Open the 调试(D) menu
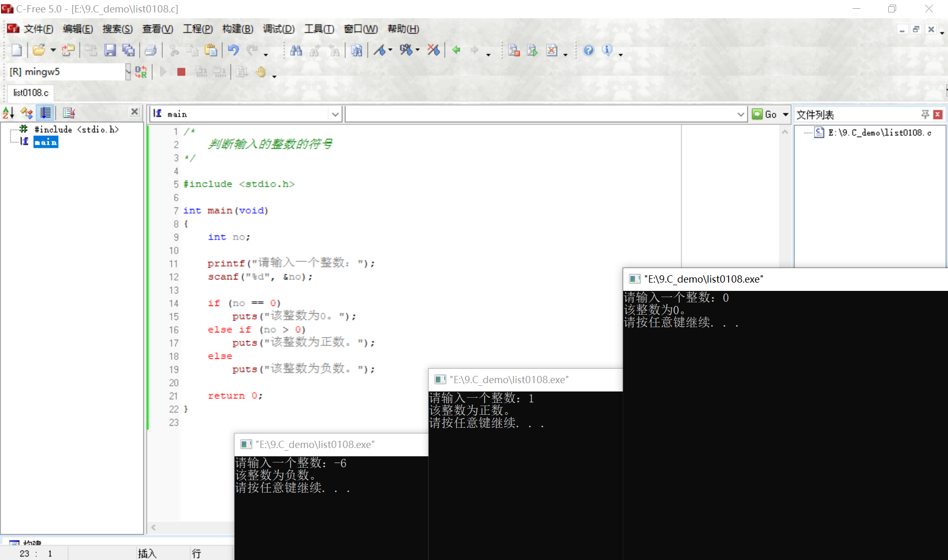Image resolution: width=948 pixels, height=560 pixels. (279, 29)
